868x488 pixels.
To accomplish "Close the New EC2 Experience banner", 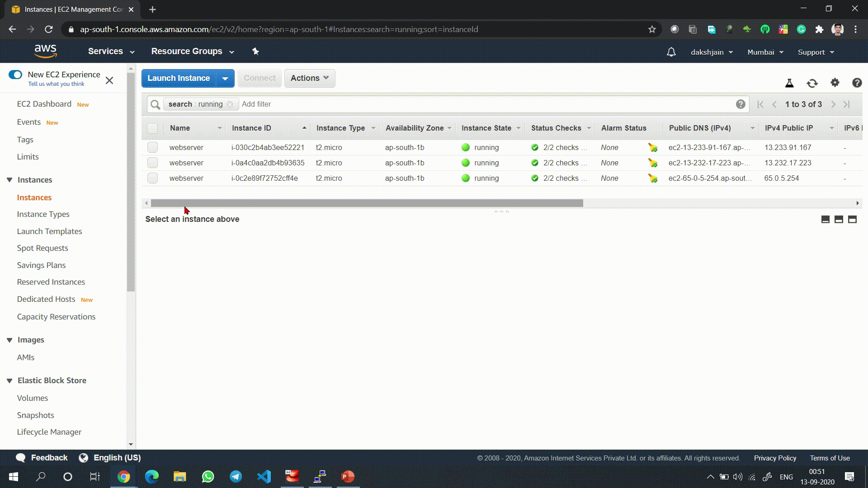I will (x=109, y=80).
